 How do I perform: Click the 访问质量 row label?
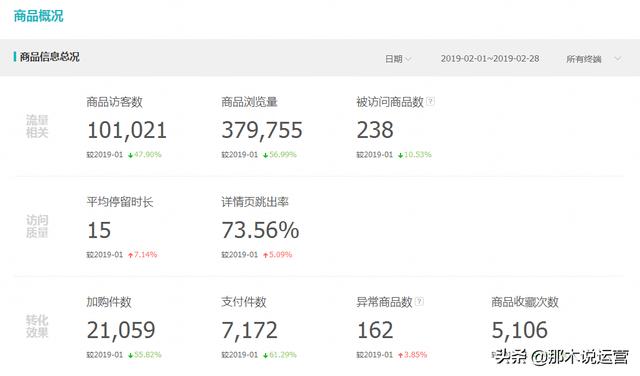(37, 226)
